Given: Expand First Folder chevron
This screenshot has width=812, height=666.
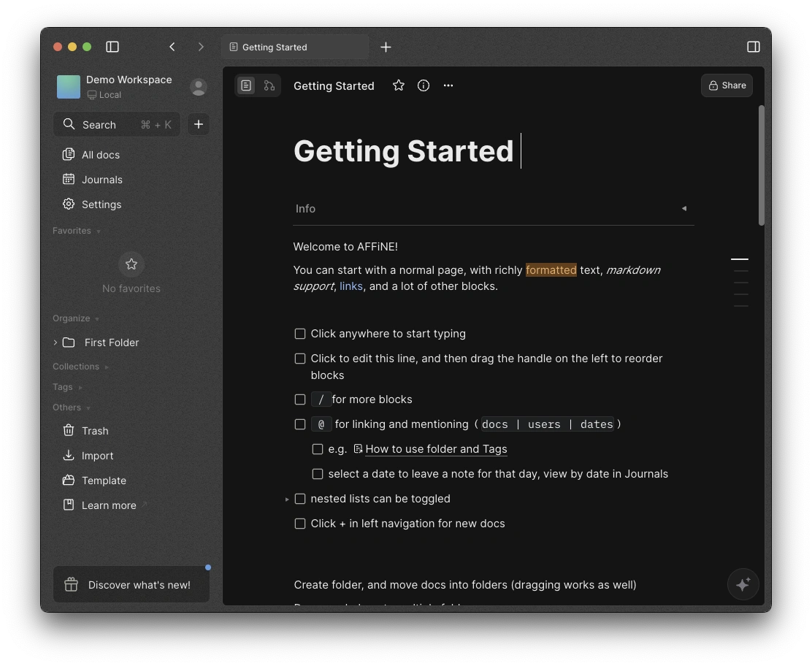Looking at the screenshot, I should click(55, 342).
